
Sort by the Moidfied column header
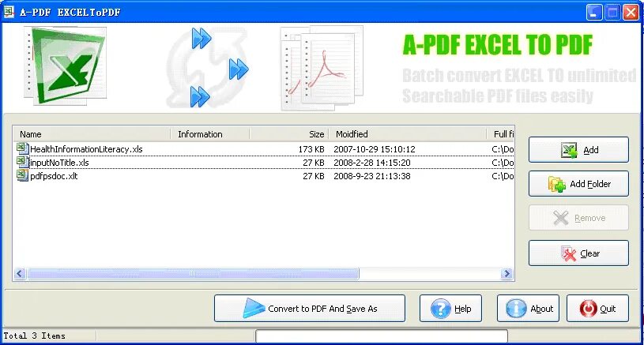click(408, 133)
